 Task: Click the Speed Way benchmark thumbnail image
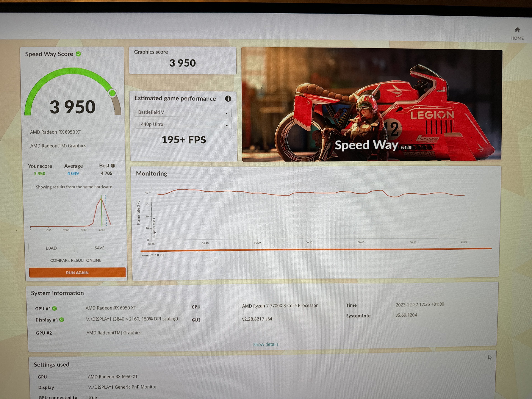click(371, 105)
